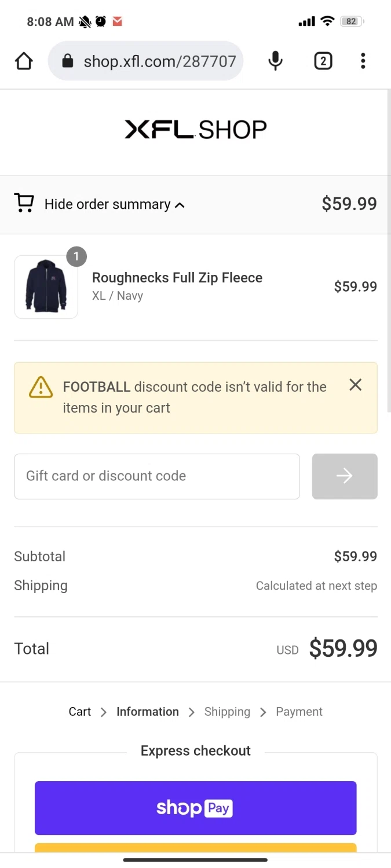Tap the microphone voice search icon

coord(276,61)
